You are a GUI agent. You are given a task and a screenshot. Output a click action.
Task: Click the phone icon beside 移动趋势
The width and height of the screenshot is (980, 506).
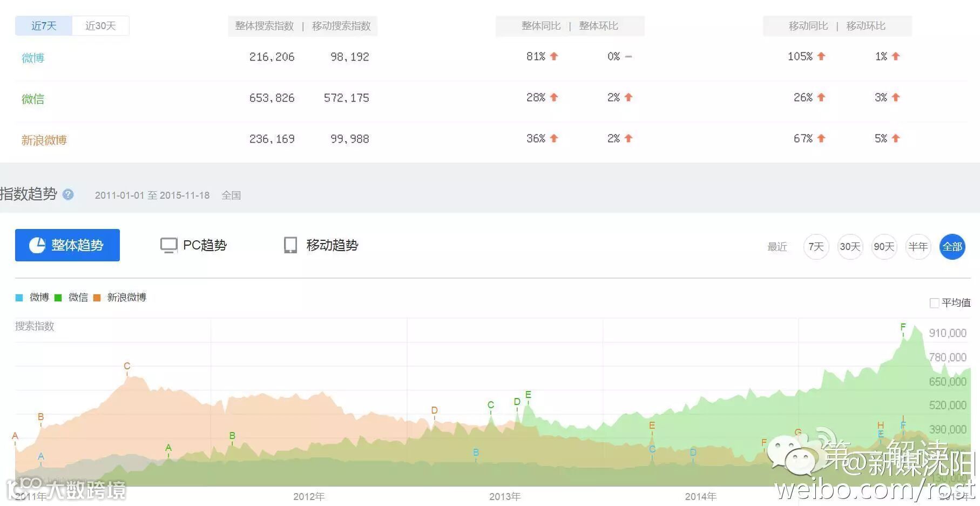pos(290,245)
